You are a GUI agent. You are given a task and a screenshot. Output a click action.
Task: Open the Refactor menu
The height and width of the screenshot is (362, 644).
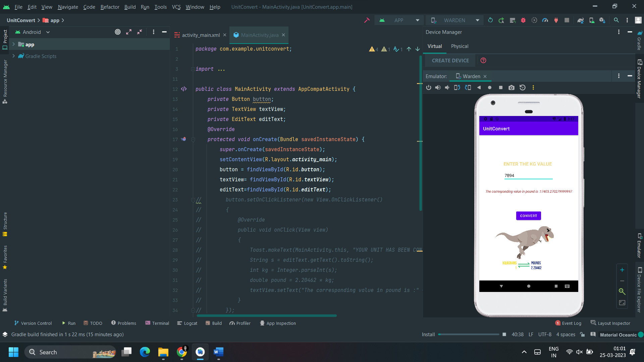110,7
